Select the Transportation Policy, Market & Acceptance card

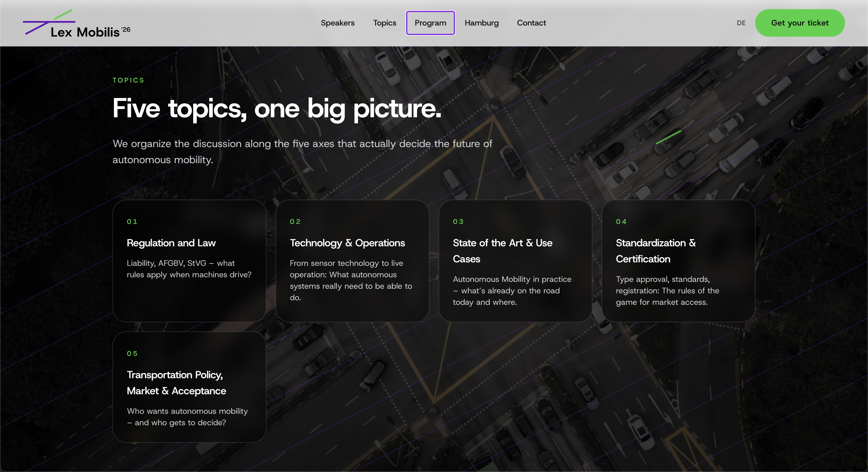click(189, 387)
